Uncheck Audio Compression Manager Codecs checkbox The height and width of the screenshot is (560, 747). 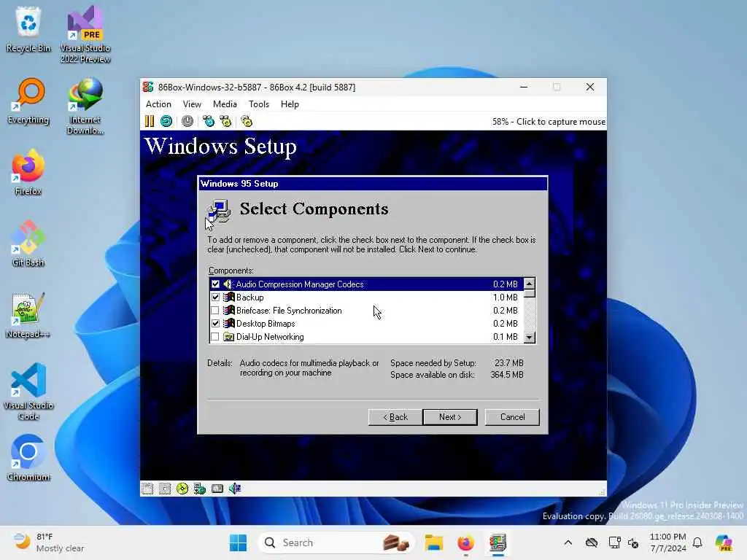pos(215,284)
